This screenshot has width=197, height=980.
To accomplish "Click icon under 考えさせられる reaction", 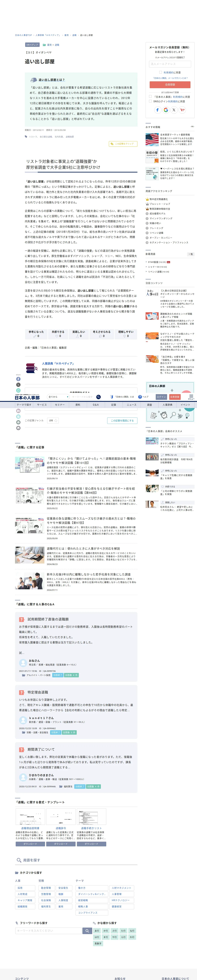I will tap(100, 336).
